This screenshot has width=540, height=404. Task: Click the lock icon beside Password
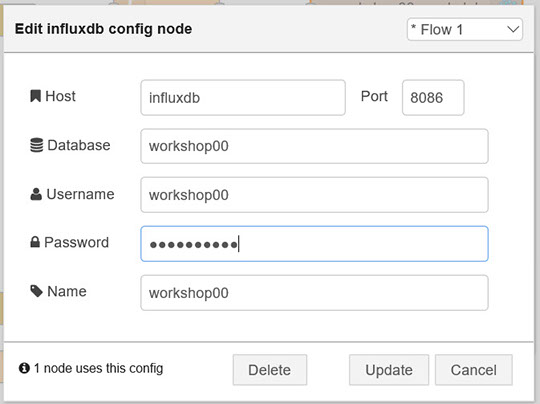(x=35, y=242)
